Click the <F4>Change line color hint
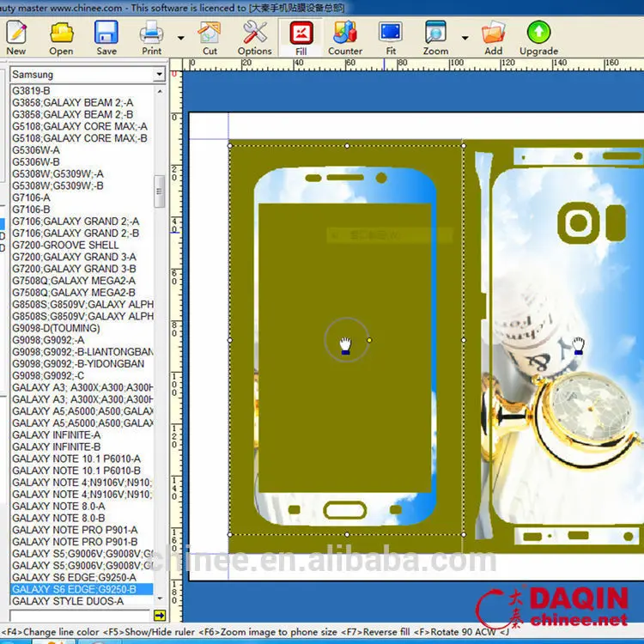644x644 pixels. (51, 632)
